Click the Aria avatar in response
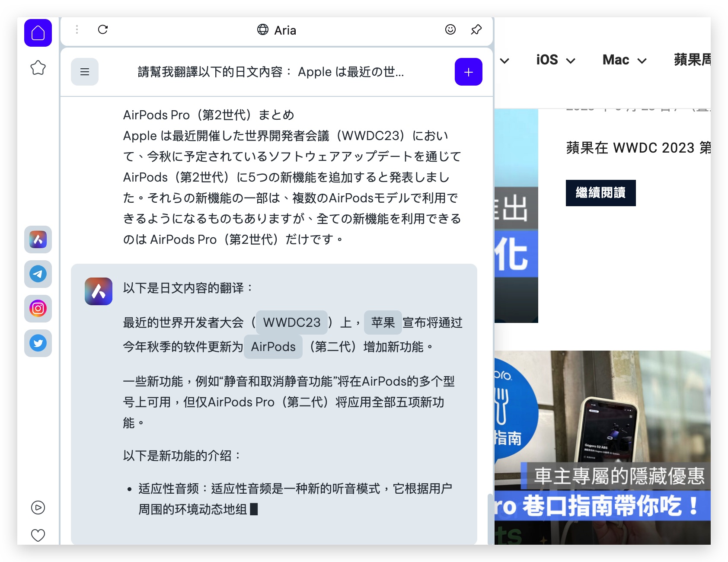Viewport: 728px width, 562px height. click(x=99, y=291)
